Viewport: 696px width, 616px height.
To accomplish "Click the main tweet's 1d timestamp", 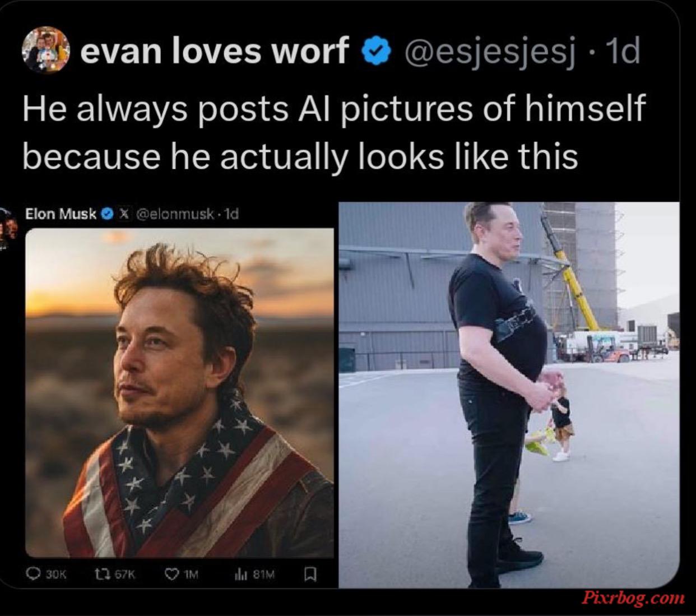I will (x=623, y=51).
